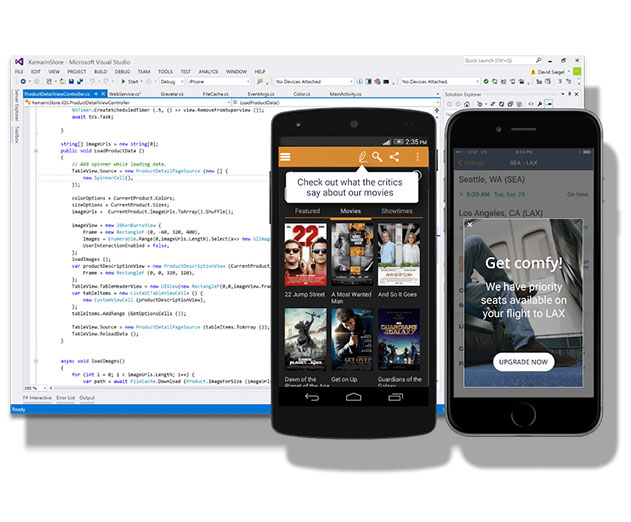Click the Undo arrow in toolbar
Screen dimensions: 631x522
[x=92, y=81]
